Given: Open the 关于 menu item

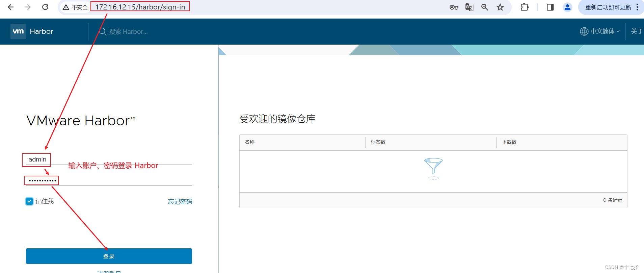Looking at the screenshot, I should click(x=637, y=31).
